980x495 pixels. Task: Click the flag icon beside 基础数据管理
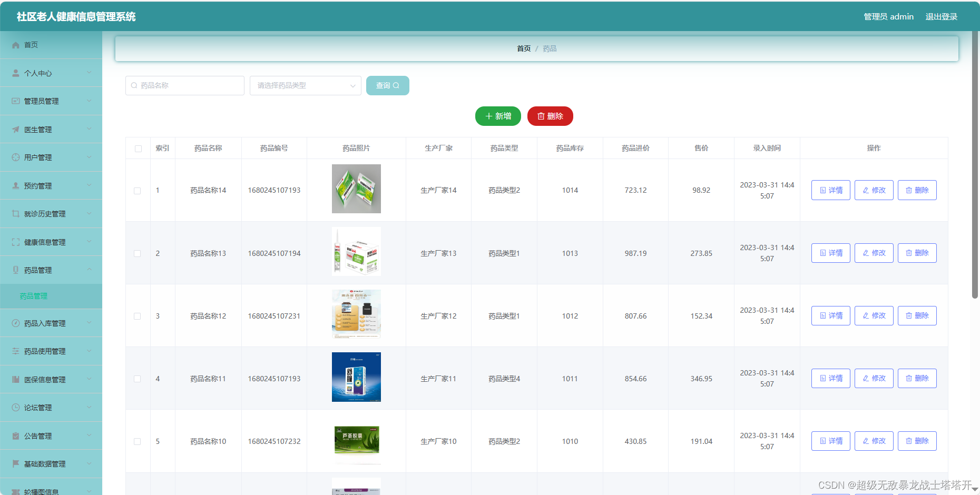click(16, 464)
